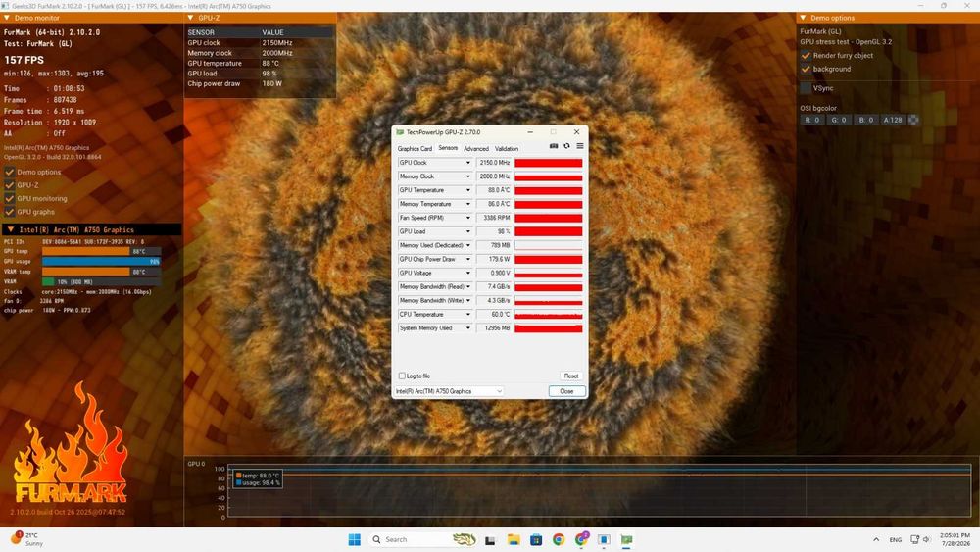Viewport: 980px width, 552px height.
Task: Edit the B value of OSI bgcolor
Action: click(x=865, y=120)
